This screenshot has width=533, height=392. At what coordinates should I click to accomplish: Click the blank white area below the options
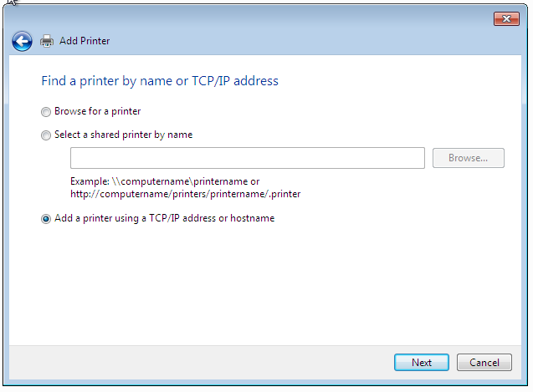pos(265,285)
